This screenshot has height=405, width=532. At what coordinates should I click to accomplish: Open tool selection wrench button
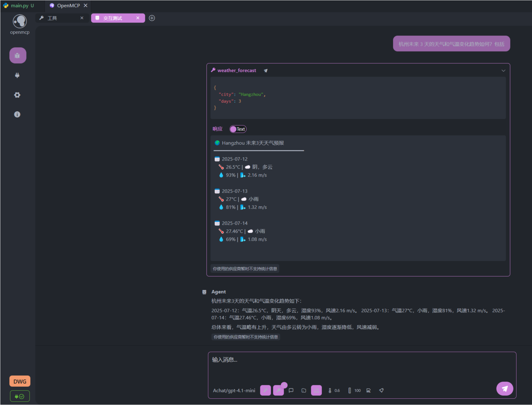(278, 390)
